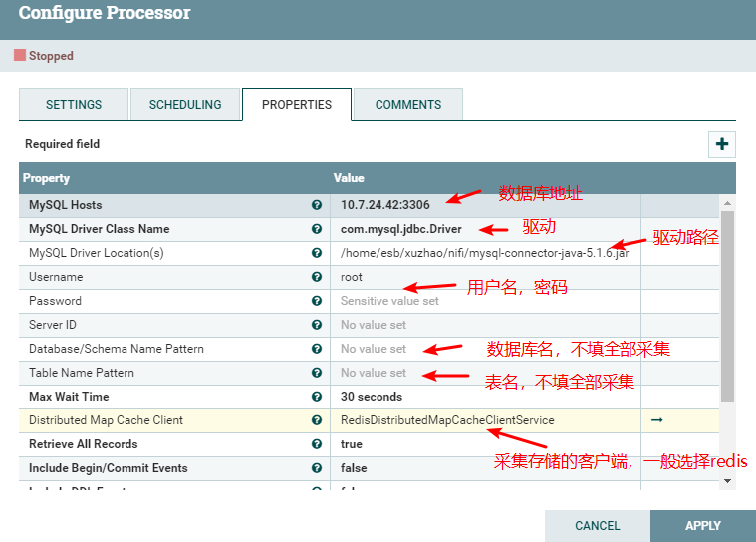The image size is (756, 542).
Task: Click scrollbar down arrow in properties table
Action: tap(727, 481)
